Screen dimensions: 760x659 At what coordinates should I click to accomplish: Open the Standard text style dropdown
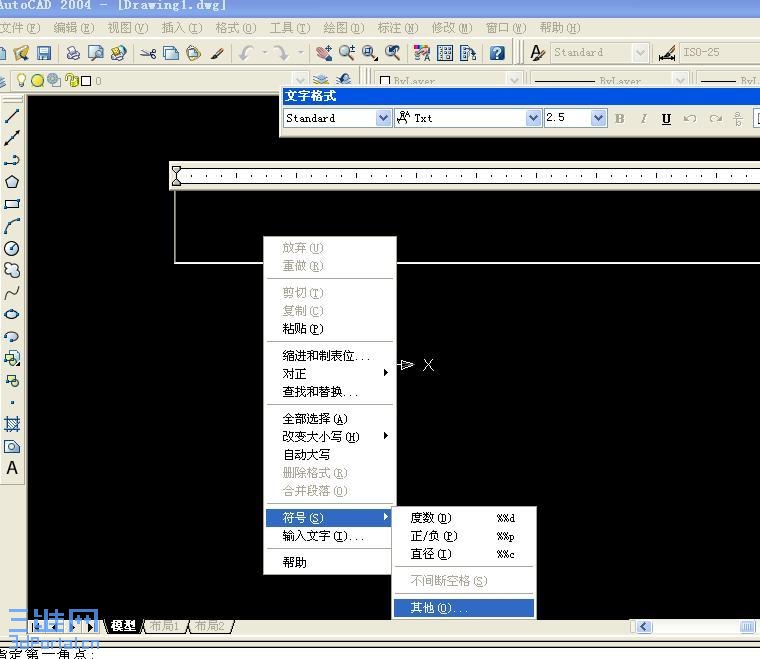tap(383, 118)
